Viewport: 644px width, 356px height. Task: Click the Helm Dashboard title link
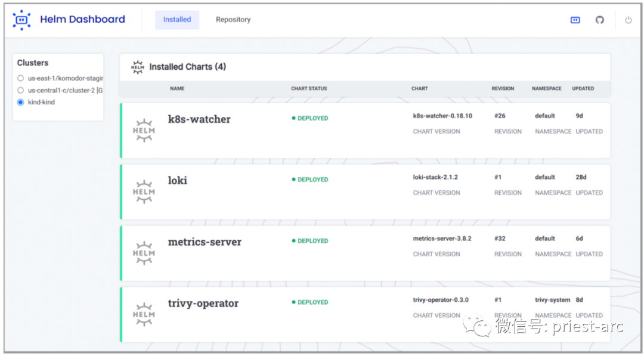[x=82, y=19]
